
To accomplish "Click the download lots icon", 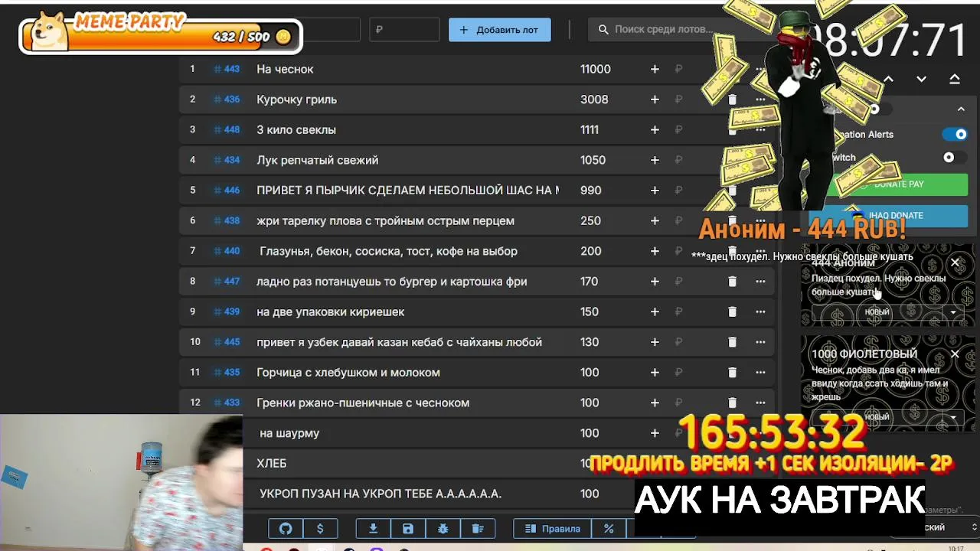I will 374,529.
